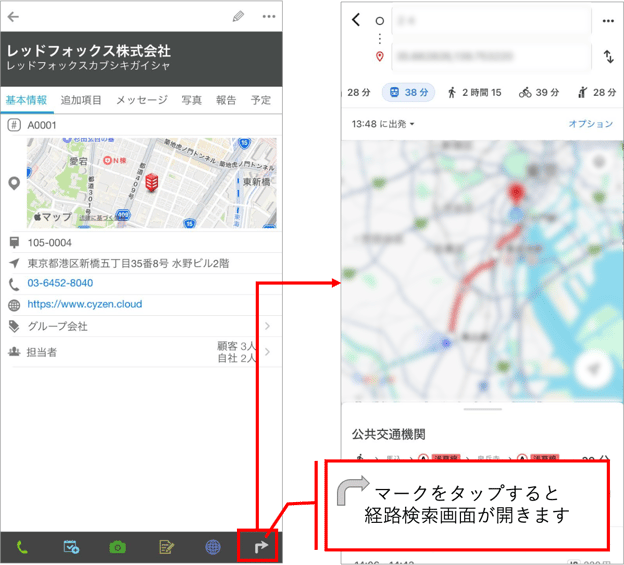
Task: Open link https://www.cyzen.cloud
Action: tap(85, 304)
